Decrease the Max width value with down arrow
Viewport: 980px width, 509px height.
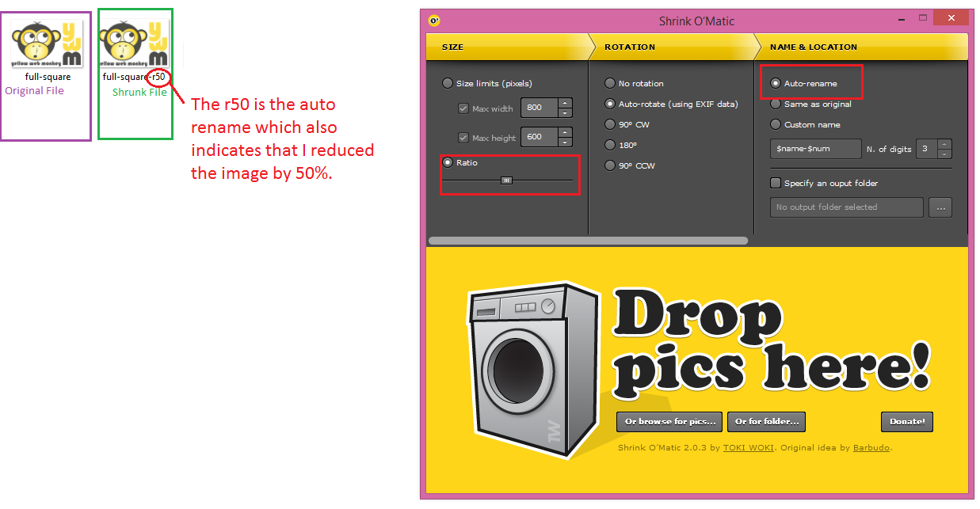[565, 112]
